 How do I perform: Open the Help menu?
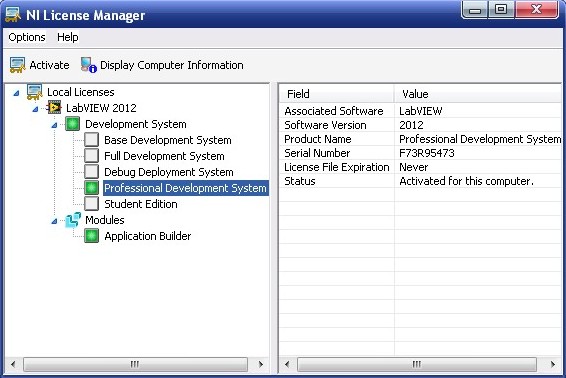coord(68,37)
